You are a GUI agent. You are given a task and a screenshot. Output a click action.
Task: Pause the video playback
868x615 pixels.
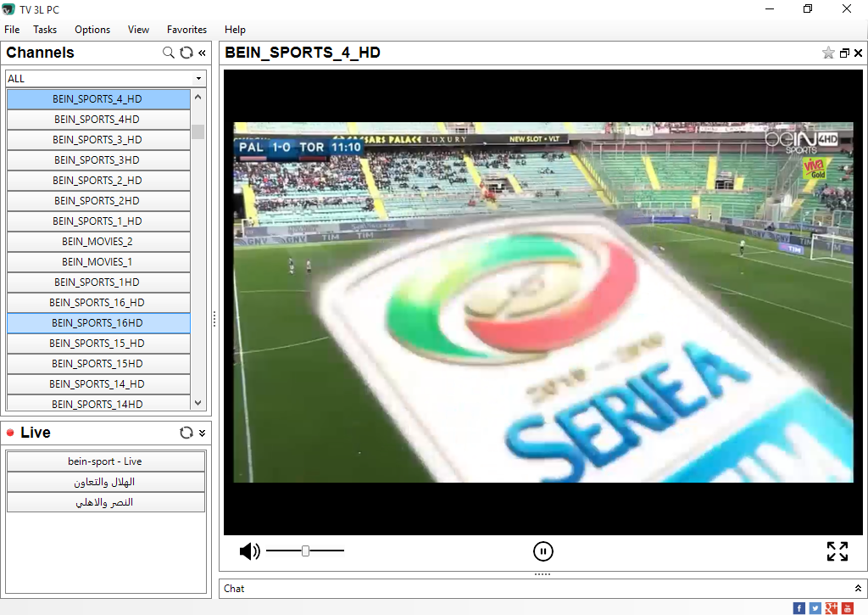(543, 551)
